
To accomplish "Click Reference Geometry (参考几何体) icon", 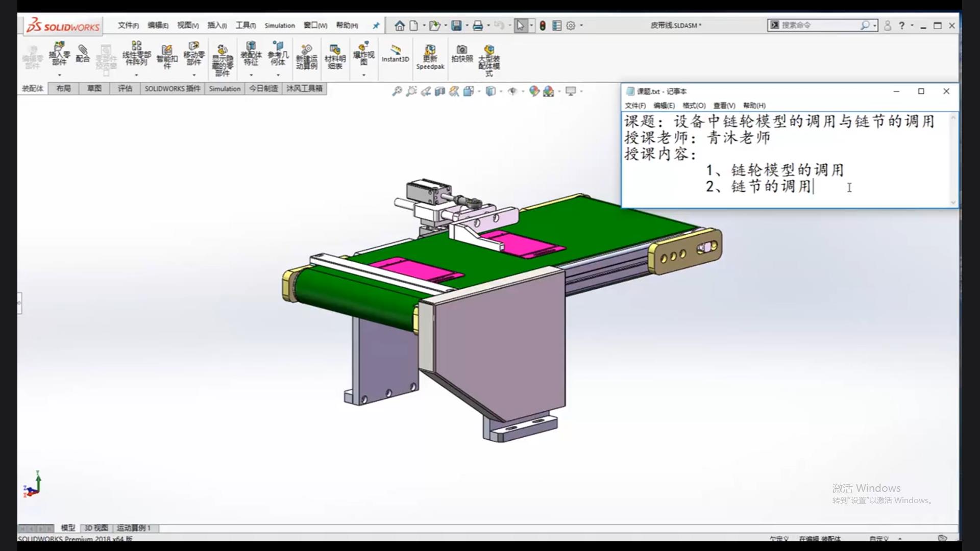I will (x=278, y=54).
